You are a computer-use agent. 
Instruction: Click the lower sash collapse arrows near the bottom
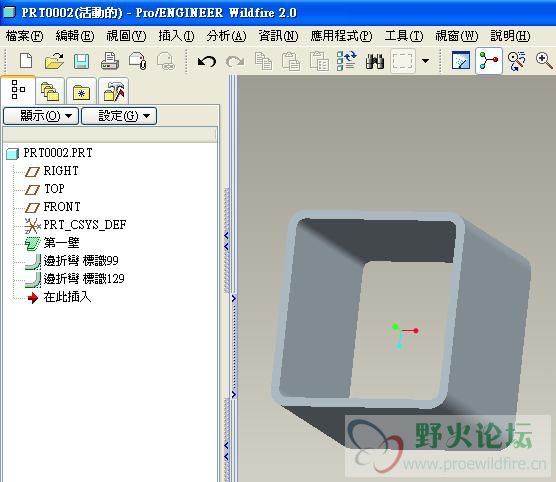[x=226, y=450]
